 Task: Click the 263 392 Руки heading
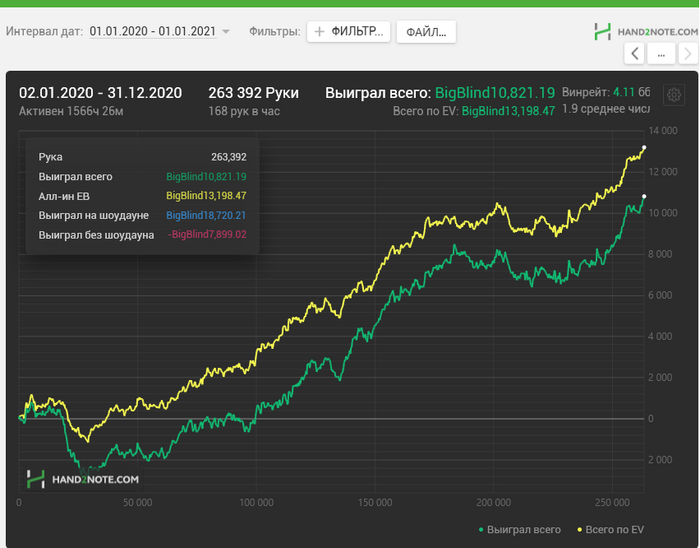point(254,93)
